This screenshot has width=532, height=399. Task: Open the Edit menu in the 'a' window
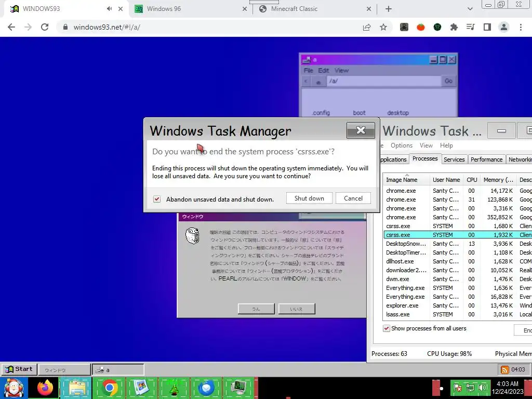pyautogui.click(x=323, y=70)
